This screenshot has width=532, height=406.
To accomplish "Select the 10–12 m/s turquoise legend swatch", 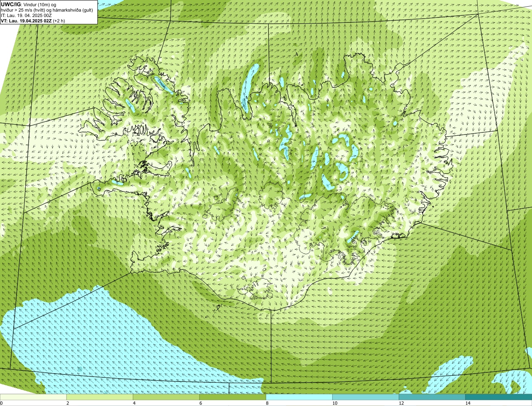I will pyautogui.click(x=366, y=397).
